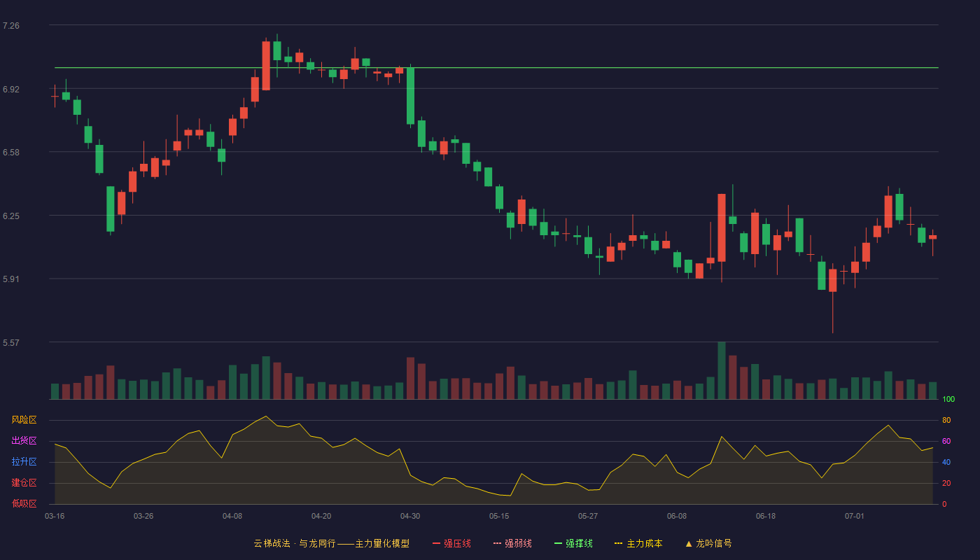Click the 06-18 date label
This screenshot has width=980, height=560.
(766, 516)
